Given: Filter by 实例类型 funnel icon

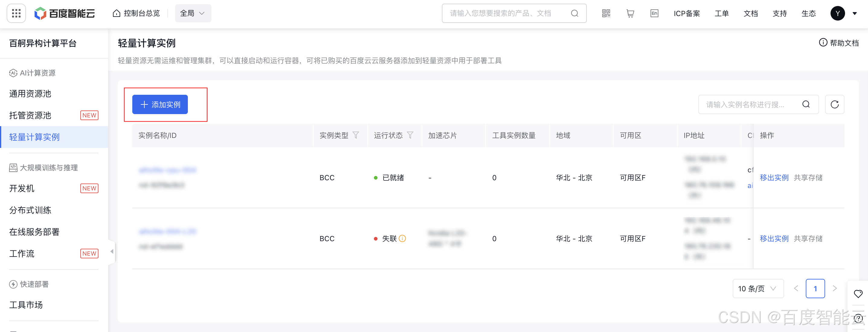Looking at the screenshot, I should (356, 135).
